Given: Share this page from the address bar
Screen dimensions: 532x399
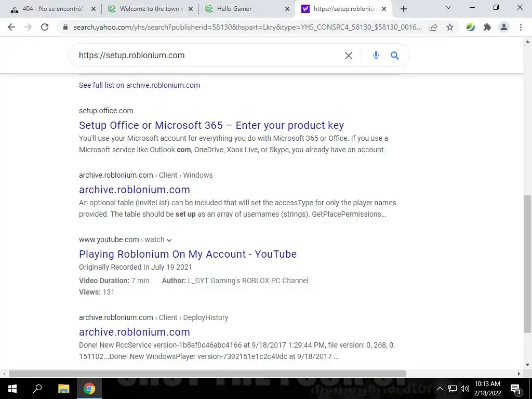Looking at the screenshot, I should click(433, 27).
